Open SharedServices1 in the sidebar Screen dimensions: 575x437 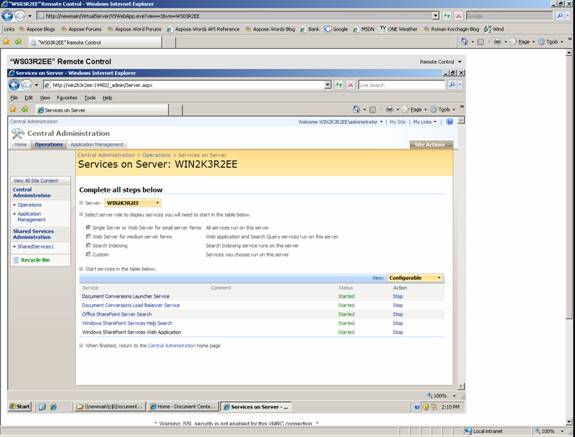(x=36, y=247)
